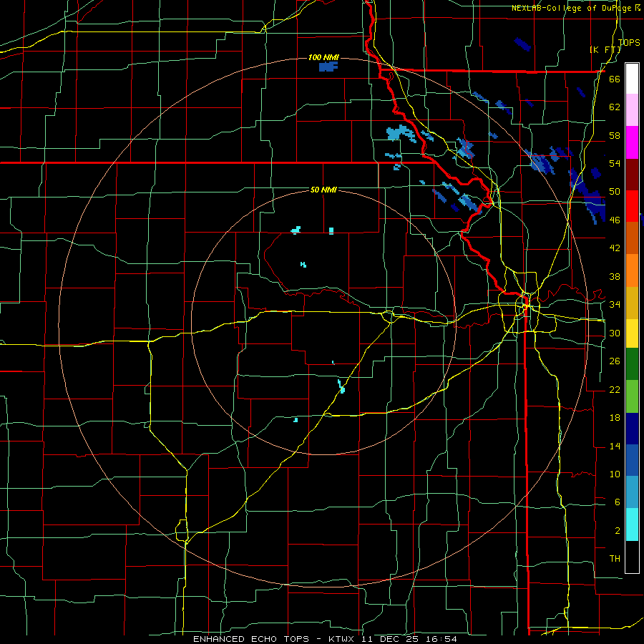The width and height of the screenshot is (644, 644).
Task: Click legend value '2'
Action: pyautogui.click(x=617, y=530)
